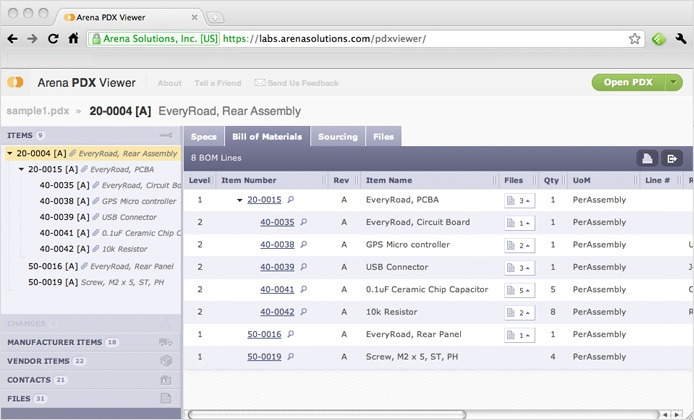Click the Qty column header

click(551, 180)
